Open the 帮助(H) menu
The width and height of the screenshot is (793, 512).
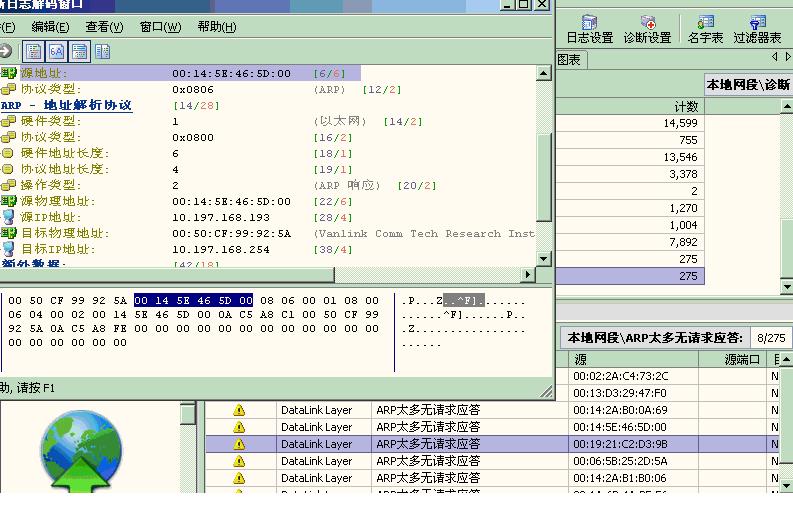pyautogui.click(x=217, y=27)
